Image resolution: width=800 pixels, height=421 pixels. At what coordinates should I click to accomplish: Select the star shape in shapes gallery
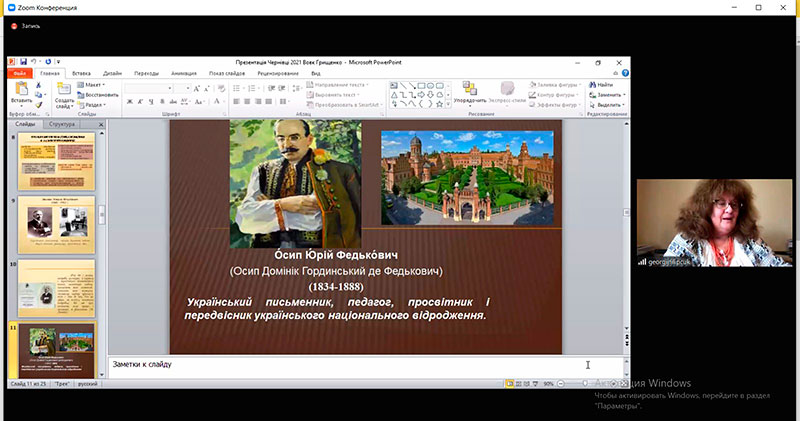click(x=439, y=104)
